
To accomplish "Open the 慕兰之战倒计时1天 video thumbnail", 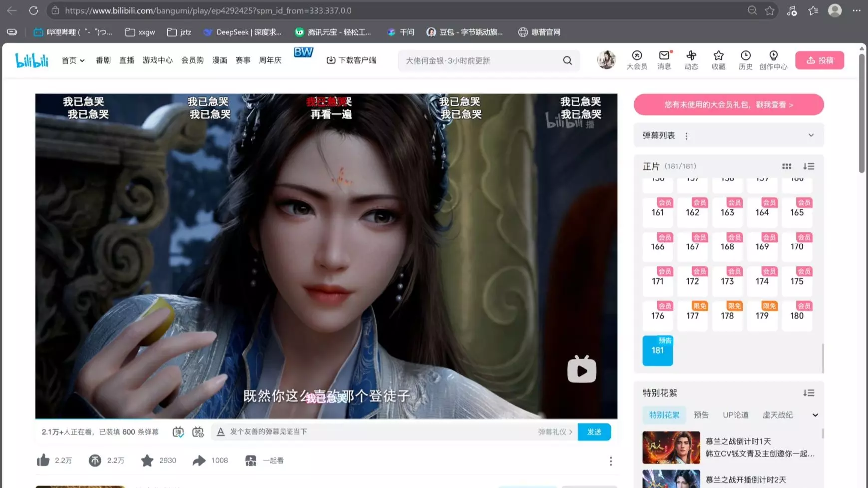I will tap(671, 448).
